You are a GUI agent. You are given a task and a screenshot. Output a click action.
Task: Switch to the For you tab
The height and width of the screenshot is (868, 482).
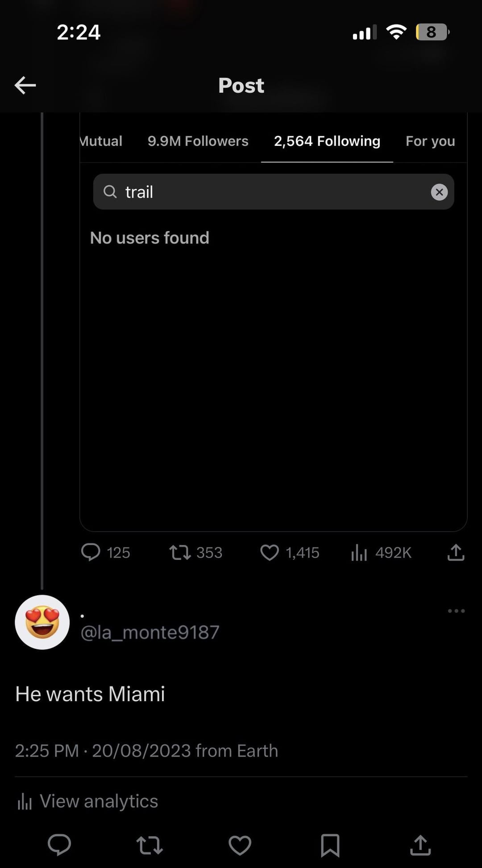430,141
